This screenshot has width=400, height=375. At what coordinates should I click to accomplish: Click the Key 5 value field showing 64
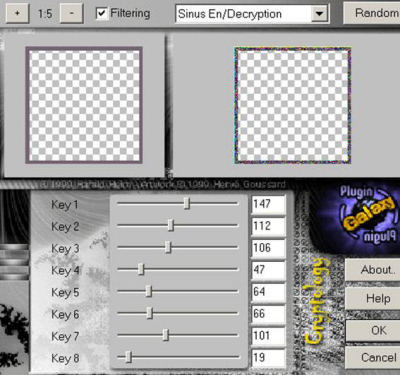point(268,292)
